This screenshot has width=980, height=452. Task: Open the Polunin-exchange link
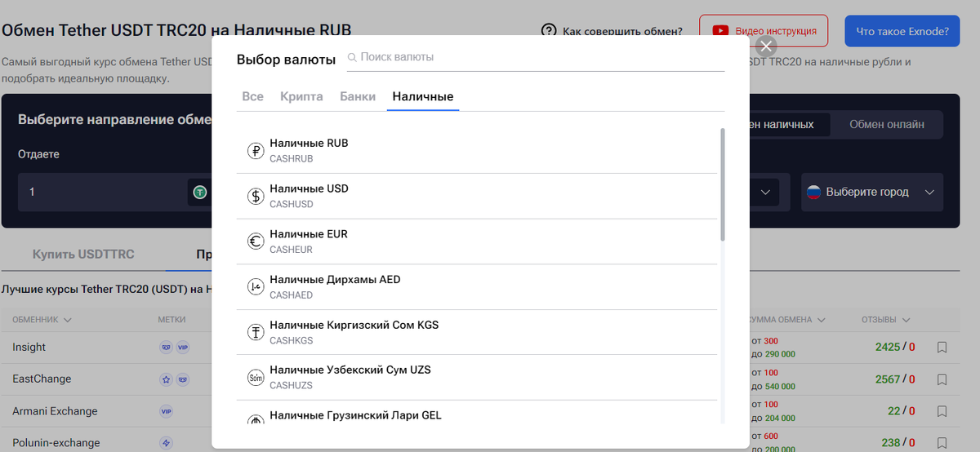56,443
